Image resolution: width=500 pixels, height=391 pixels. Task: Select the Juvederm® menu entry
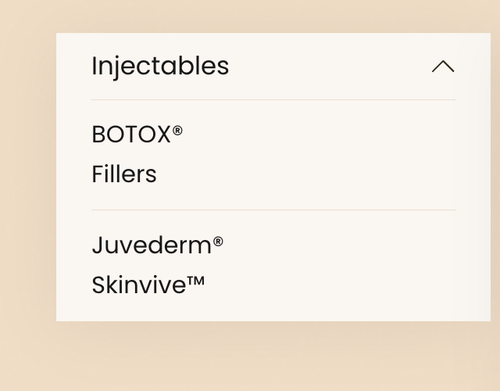click(x=157, y=245)
